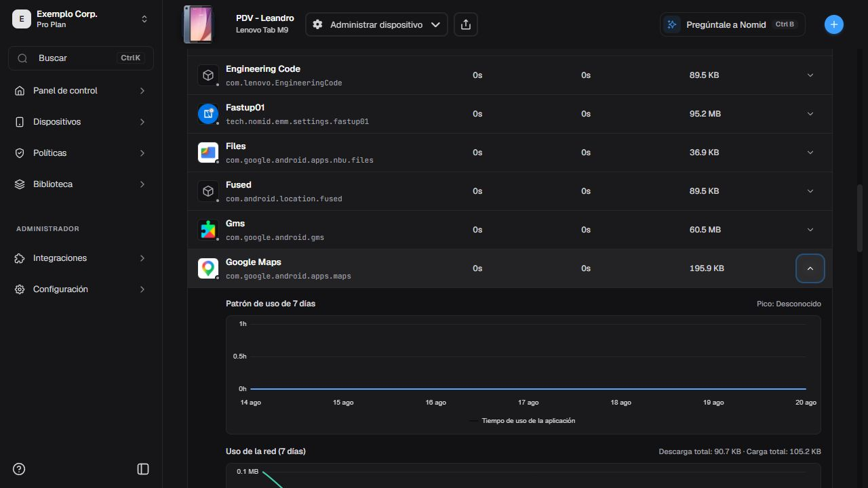Image resolution: width=868 pixels, height=488 pixels.
Task: Expand the Gms row chevron
Action: [810, 230]
